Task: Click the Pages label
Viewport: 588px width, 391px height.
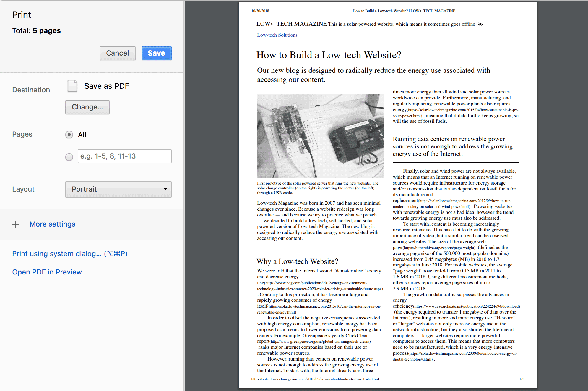Action: point(22,134)
